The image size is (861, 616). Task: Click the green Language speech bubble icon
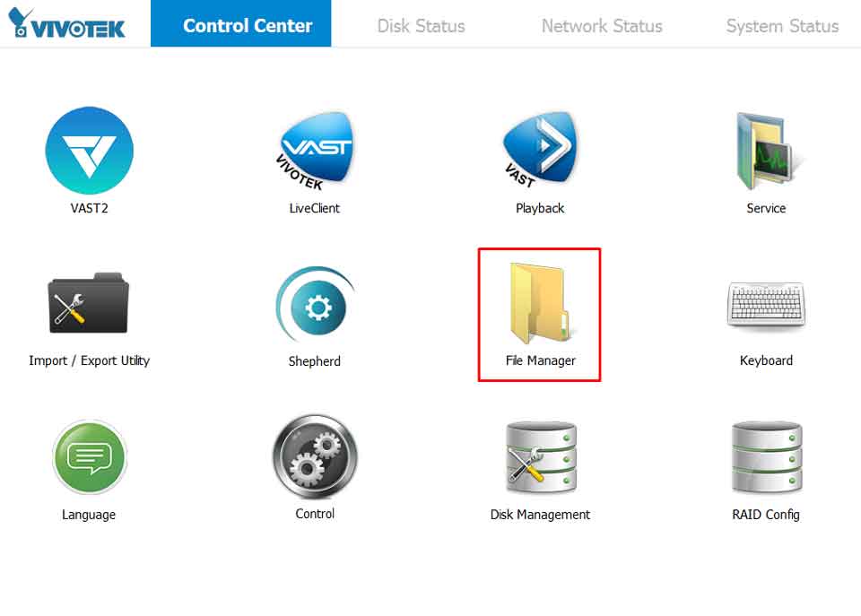point(89,457)
